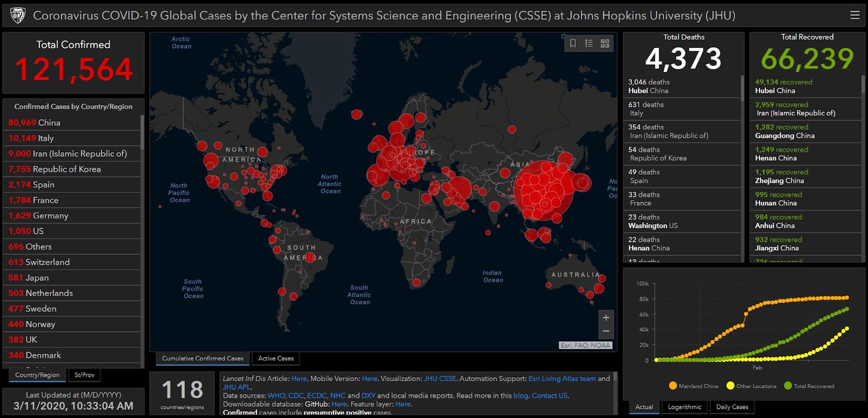Open the Lancet article Here link
The height and width of the screenshot is (418, 868).
click(299, 378)
